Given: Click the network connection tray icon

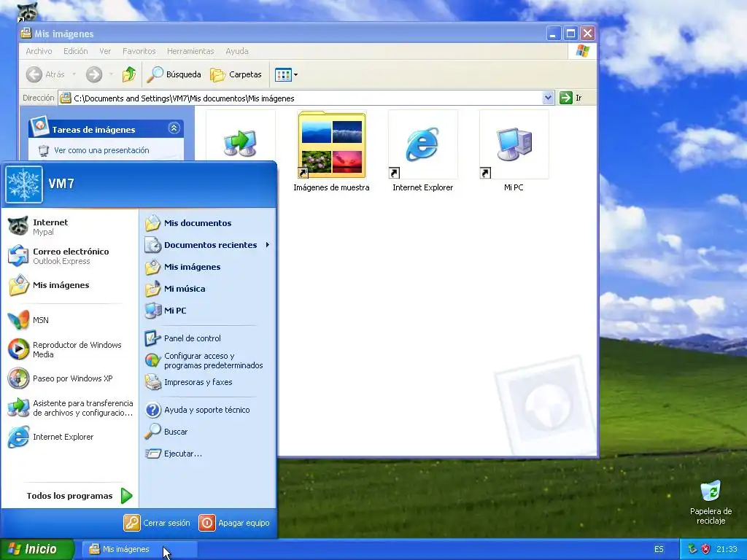Looking at the screenshot, I should (x=692, y=549).
